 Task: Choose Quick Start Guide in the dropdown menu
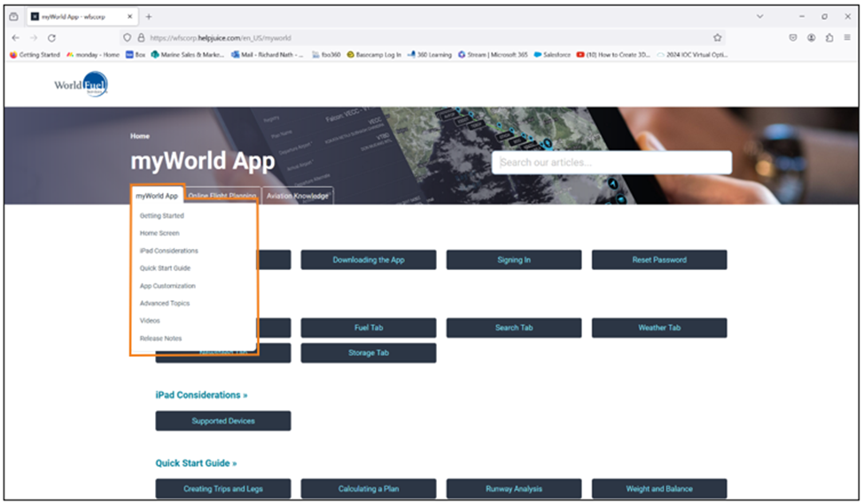tap(166, 268)
